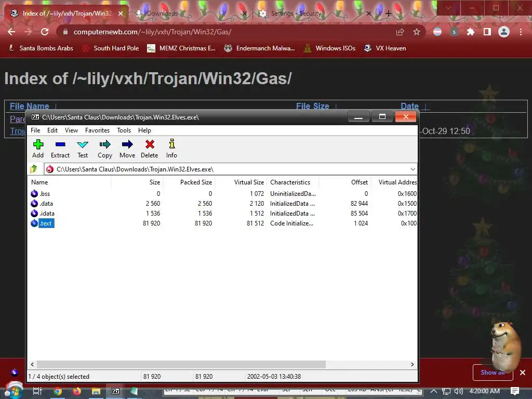Image resolution: width=532 pixels, height=399 pixels.
Task: Open Chrome from the taskbar
Action: 58,391
